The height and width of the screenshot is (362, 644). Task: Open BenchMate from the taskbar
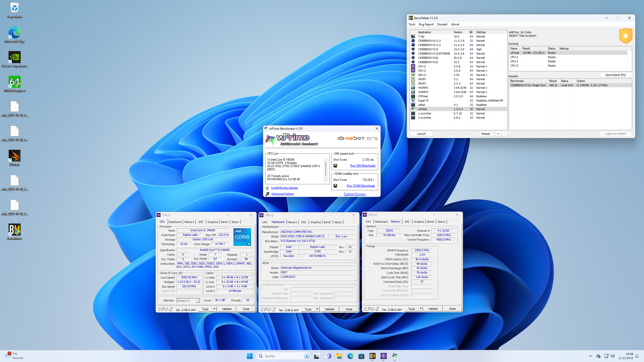373,356
